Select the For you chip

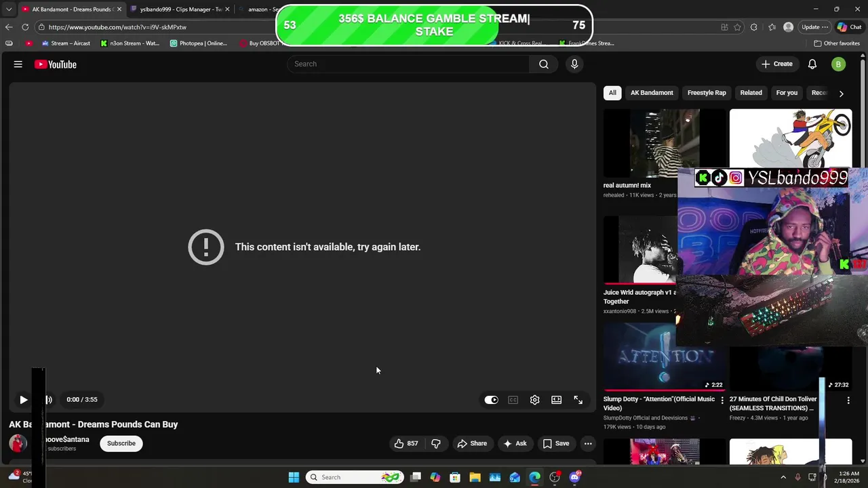(787, 93)
